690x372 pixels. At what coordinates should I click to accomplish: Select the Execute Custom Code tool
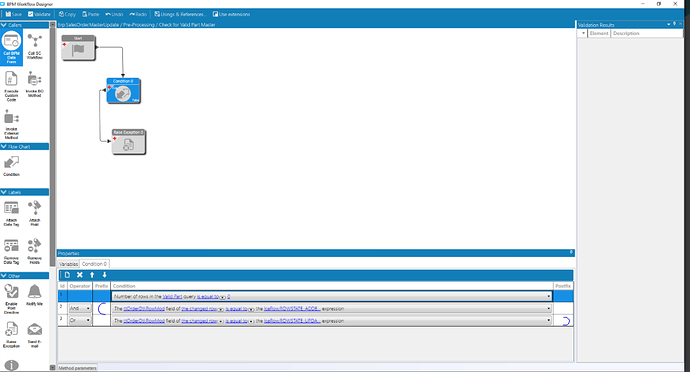(11, 86)
